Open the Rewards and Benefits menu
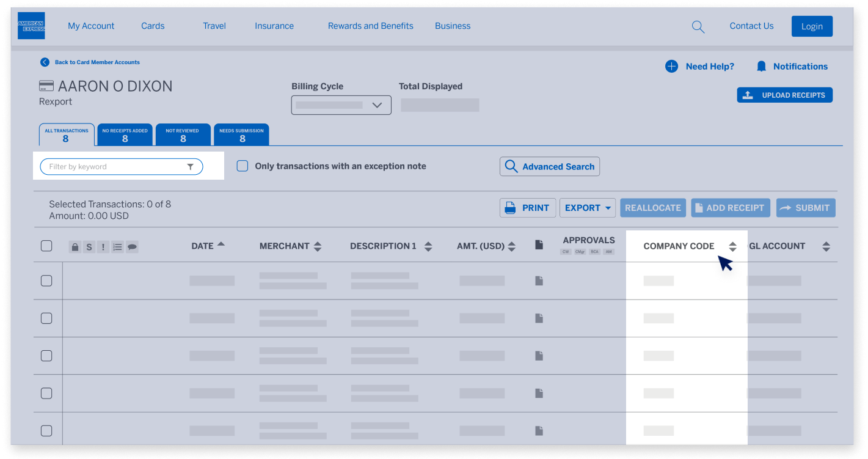Image resolution: width=868 pixels, height=459 pixels. (370, 26)
